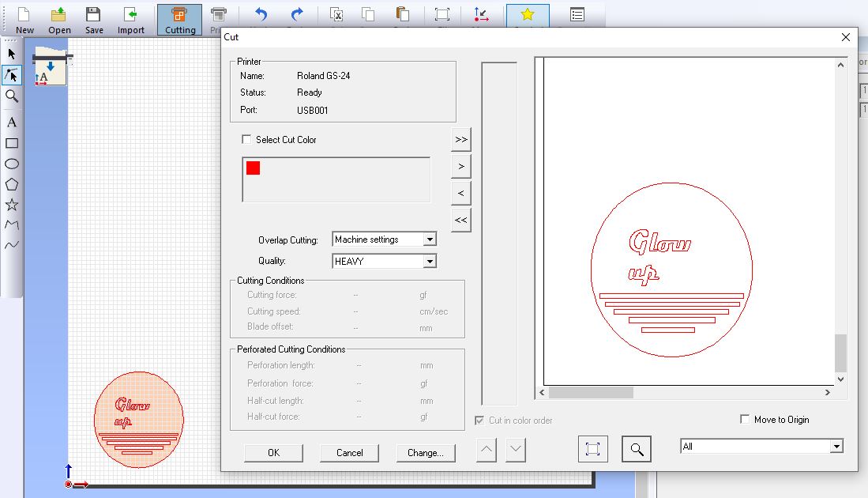Screen dimensions: 868x498
Task: Select the Text tool
Action: (x=12, y=123)
